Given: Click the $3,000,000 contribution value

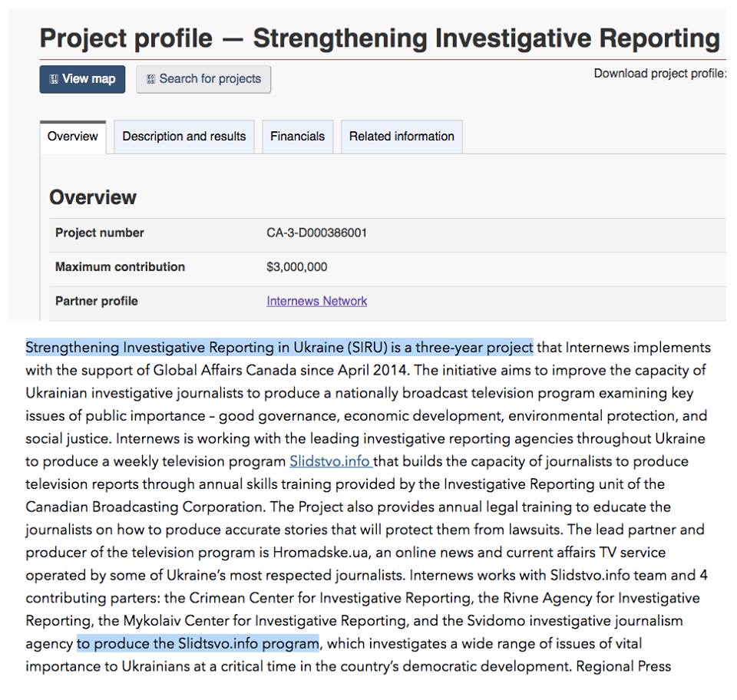Looking at the screenshot, I should click(296, 267).
